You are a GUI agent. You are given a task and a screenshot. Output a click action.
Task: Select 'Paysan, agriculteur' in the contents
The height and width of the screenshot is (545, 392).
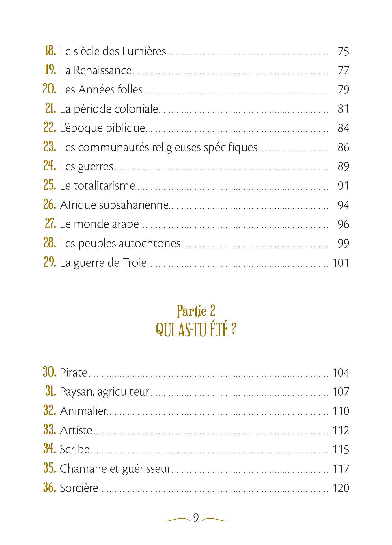click(104, 392)
